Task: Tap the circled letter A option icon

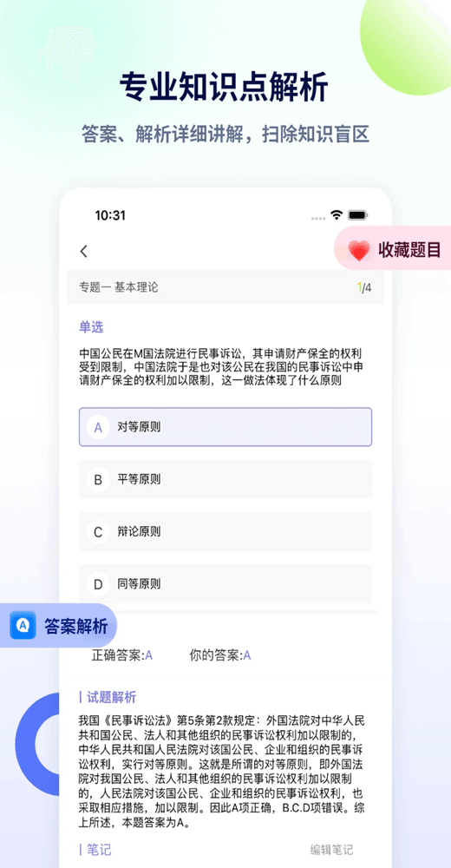Action: [x=98, y=427]
